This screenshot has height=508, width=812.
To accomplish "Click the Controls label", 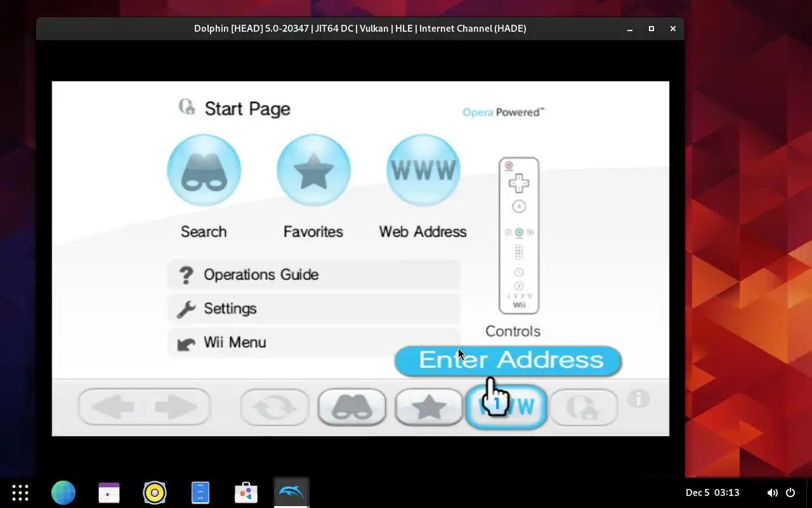I will pos(513,331).
